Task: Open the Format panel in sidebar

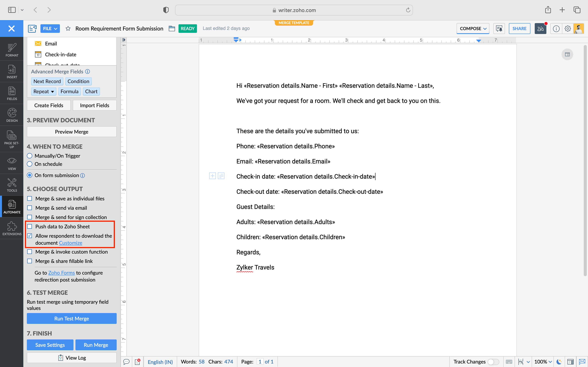Action: tap(12, 50)
